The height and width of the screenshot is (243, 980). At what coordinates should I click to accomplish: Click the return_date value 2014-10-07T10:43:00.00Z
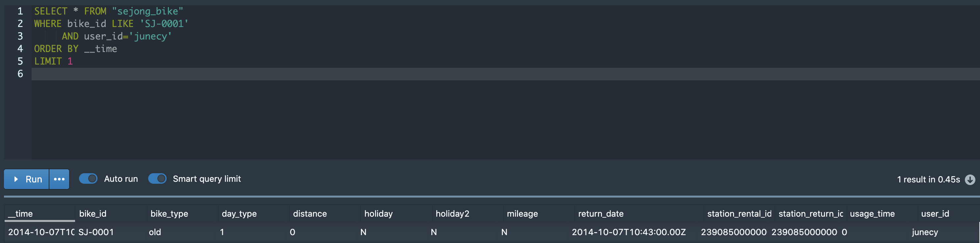(629, 232)
